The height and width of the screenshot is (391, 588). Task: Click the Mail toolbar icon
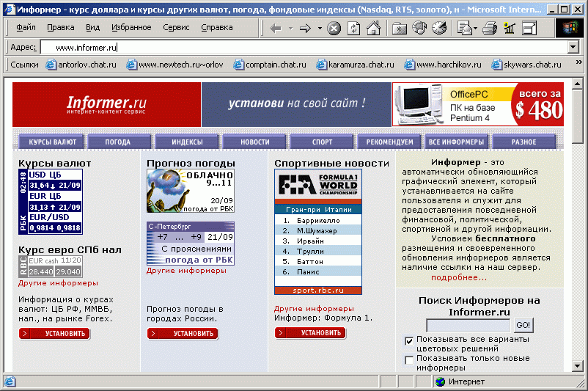[465, 28]
